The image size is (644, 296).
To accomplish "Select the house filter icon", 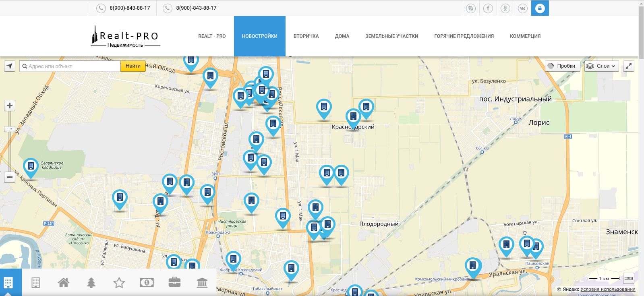I will coord(64,283).
